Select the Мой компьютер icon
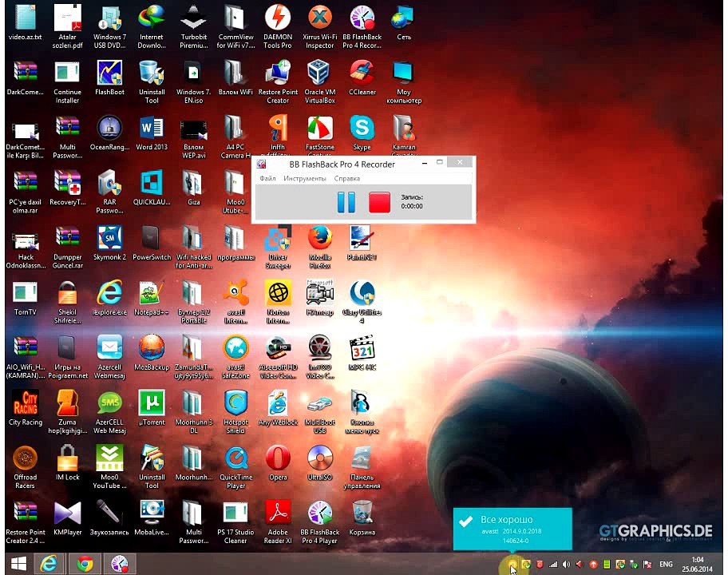 pyautogui.click(x=404, y=82)
